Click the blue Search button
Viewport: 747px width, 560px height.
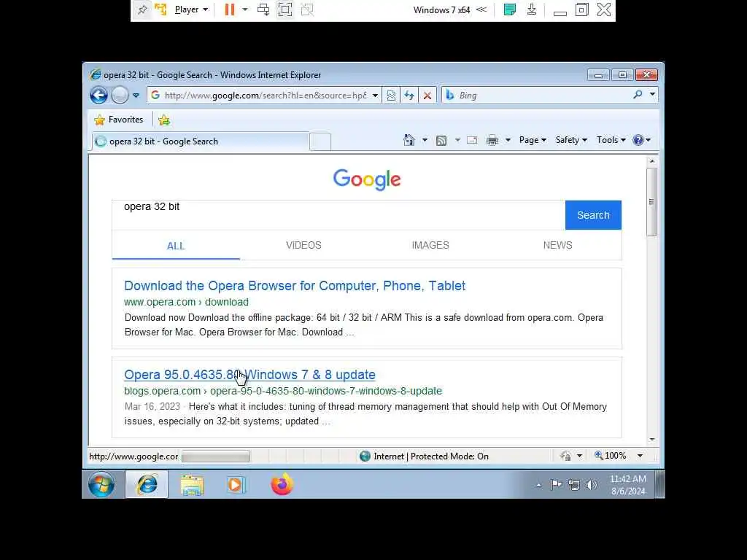[x=593, y=215]
